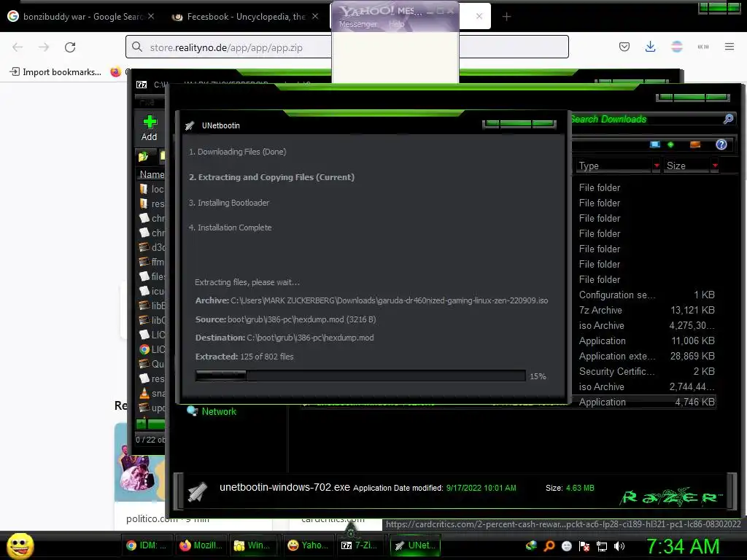
Task: Select the Application 11,006 KB row
Action: [646, 341]
